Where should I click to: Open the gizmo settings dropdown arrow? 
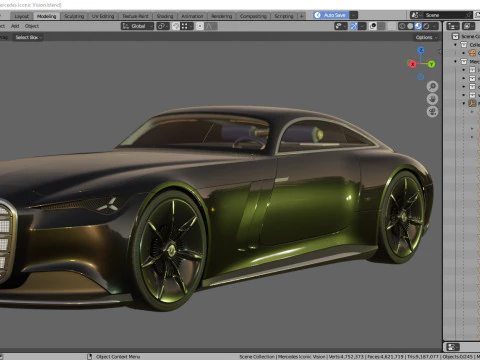click(362, 26)
